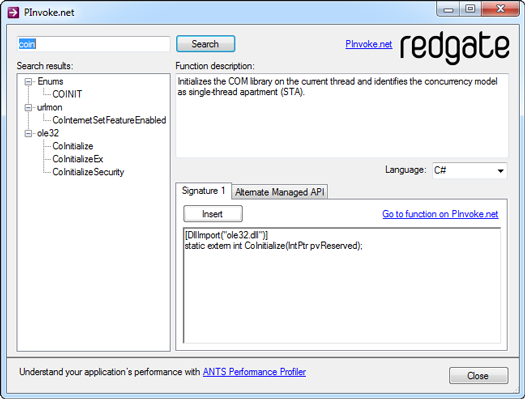The width and height of the screenshot is (525, 399).
Task: Collapse the urlmon tree node
Action: (28, 107)
